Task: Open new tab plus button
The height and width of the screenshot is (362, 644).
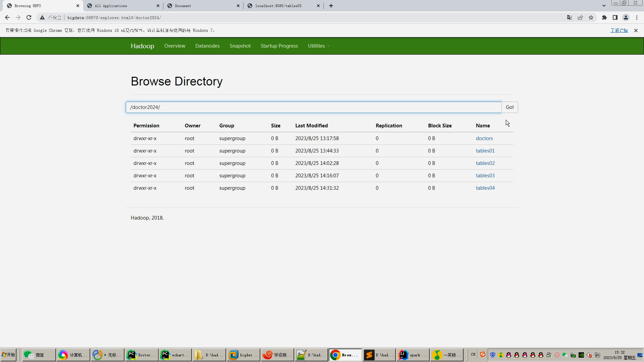Action: 331,6
